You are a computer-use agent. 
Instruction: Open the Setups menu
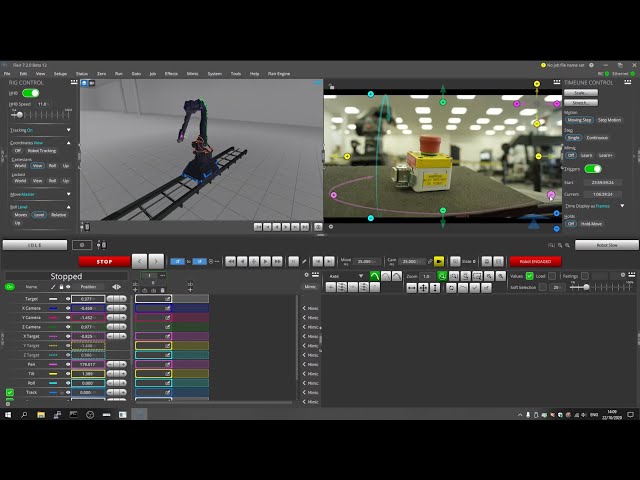click(60, 74)
